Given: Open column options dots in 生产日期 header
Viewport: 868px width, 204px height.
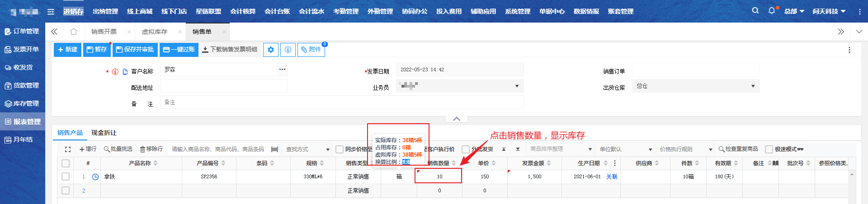Looking at the screenshot, I should click(615, 163).
